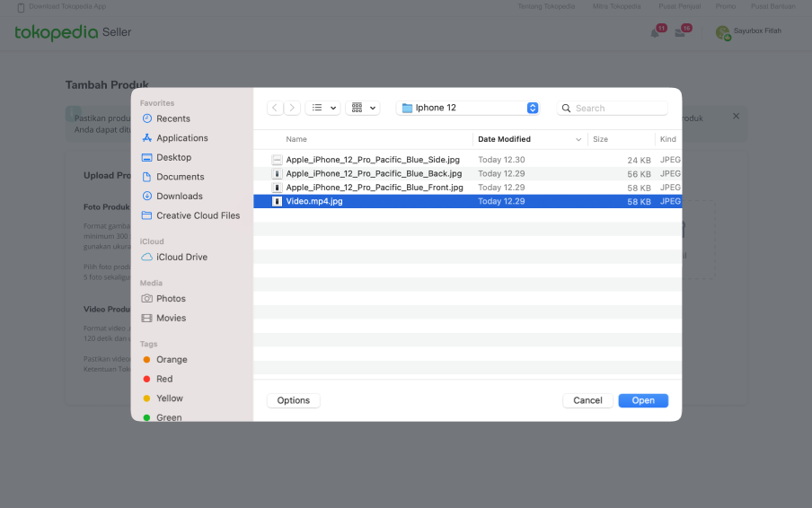Click the Recents clock icon
Screen dimensions: 812x508
point(147,118)
